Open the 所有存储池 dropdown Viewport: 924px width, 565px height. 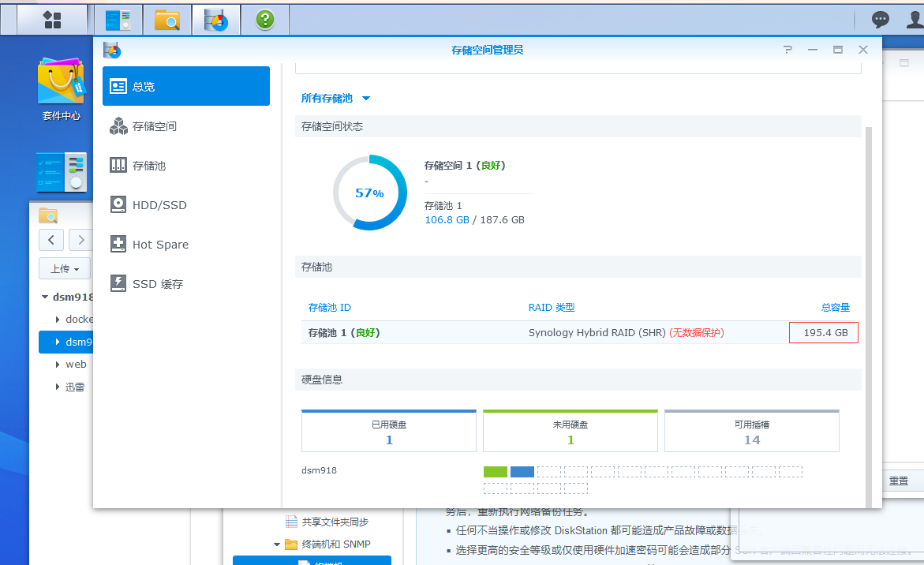click(331, 98)
